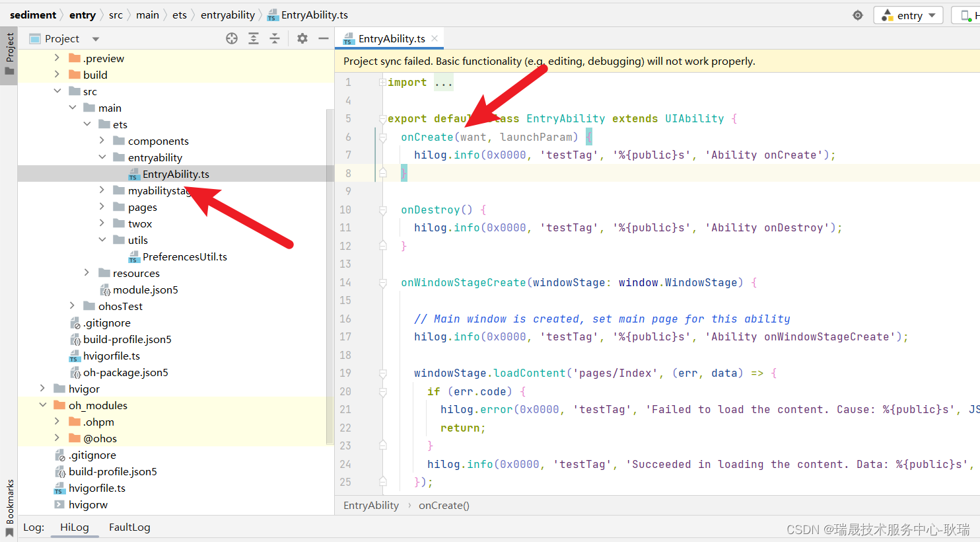The height and width of the screenshot is (542, 980).
Task: Collapse the ets folder
Action: click(87, 124)
